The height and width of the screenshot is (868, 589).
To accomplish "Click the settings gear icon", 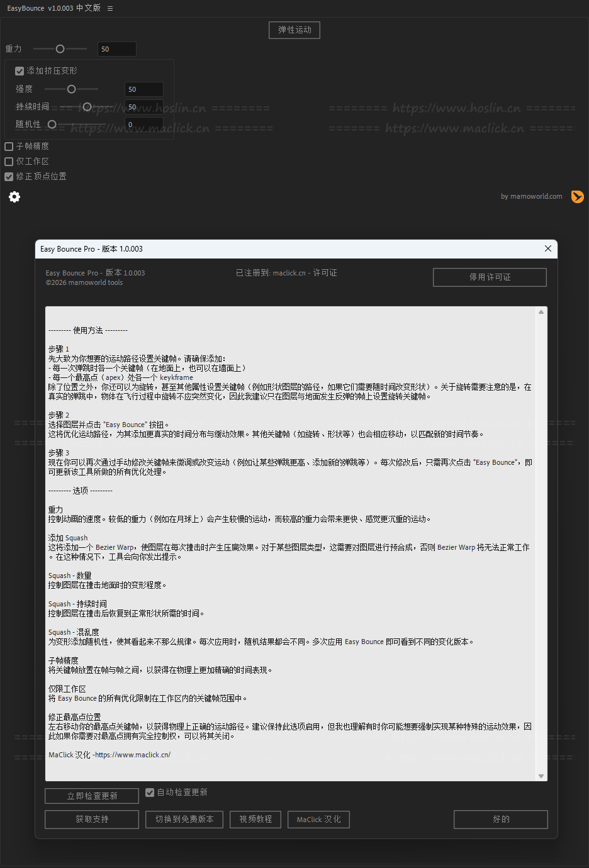I will (x=14, y=197).
